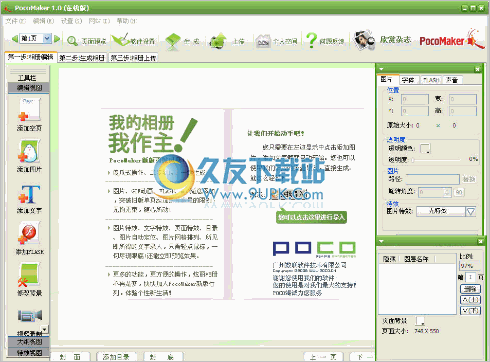Adjust the transparency slider handle
Viewport: 490px width, 362px height.
pyautogui.click(x=413, y=160)
